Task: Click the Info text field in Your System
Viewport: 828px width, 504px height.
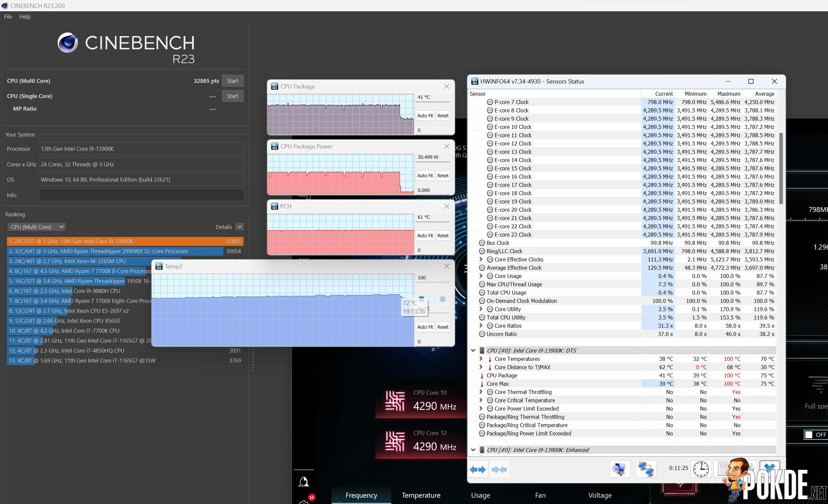Action: (x=141, y=195)
